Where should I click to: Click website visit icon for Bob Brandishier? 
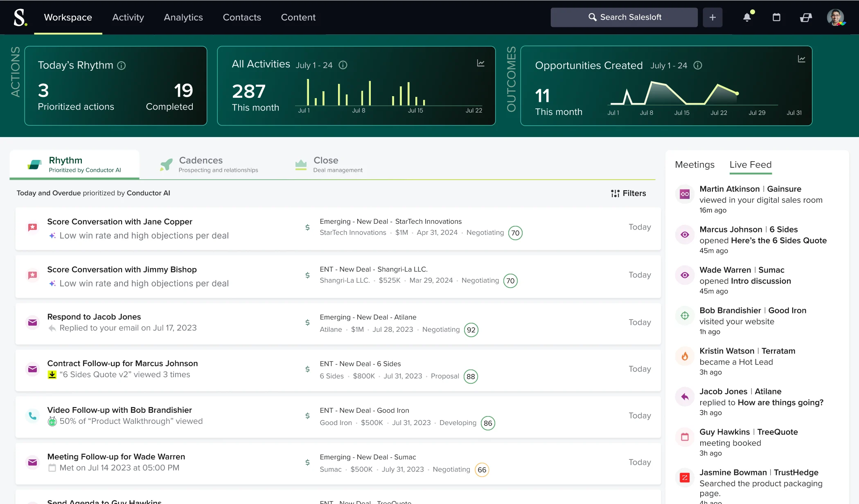685,316
